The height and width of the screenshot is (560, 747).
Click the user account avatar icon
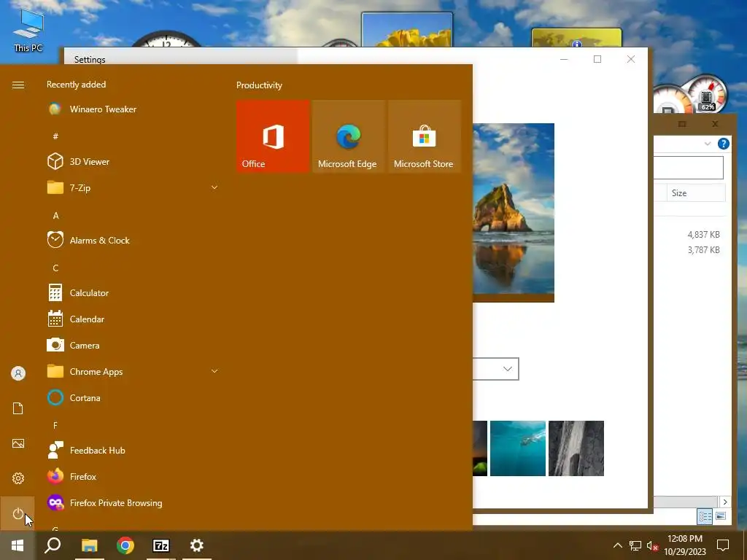(x=18, y=373)
